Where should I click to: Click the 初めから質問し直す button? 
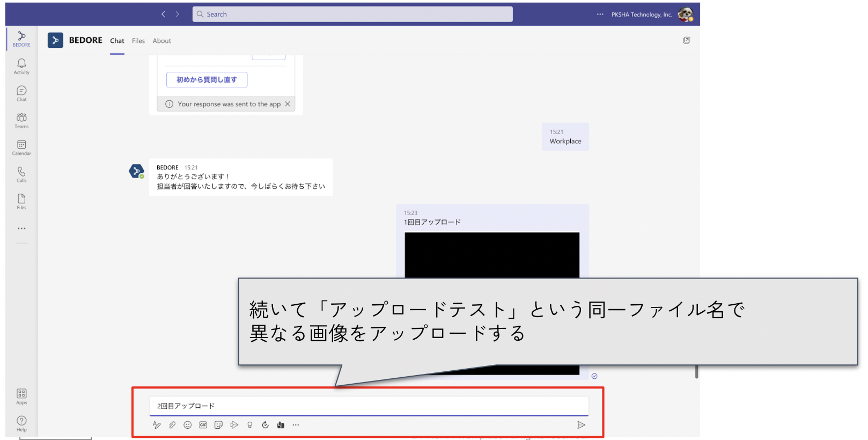[x=207, y=79]
